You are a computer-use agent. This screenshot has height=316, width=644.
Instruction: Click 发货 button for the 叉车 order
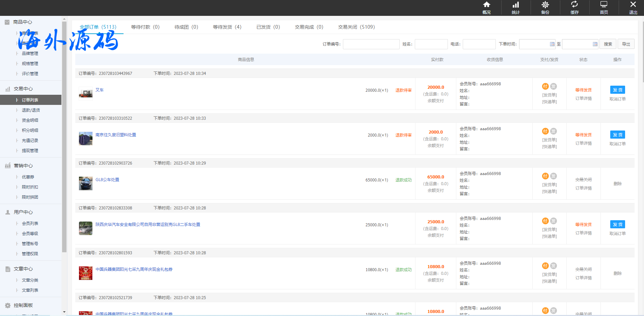point(617,90)
